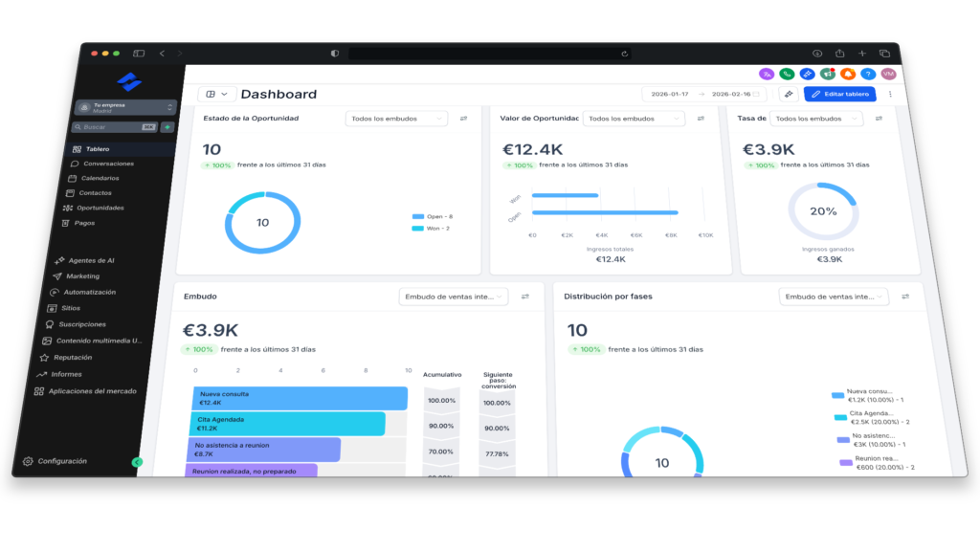Collapse the sidebar using the green chevron
Viewport: 980px width, 551px height.
pyautogui.click(x=139, y=461)
